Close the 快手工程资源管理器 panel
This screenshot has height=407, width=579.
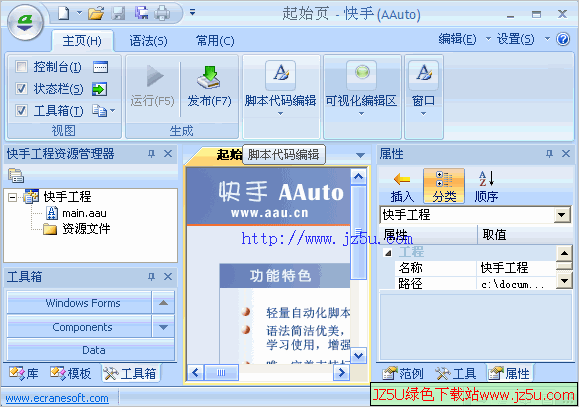pos(168,154)
